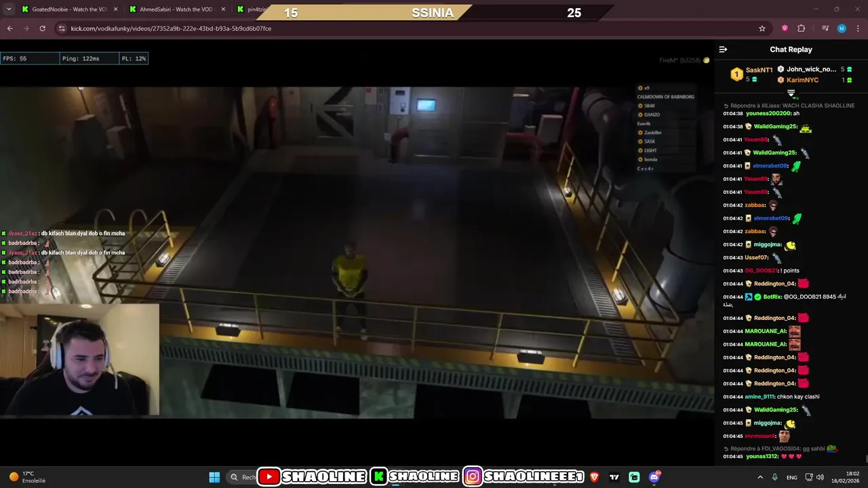Open WalidGaming25 at 01:04:38

775,127
